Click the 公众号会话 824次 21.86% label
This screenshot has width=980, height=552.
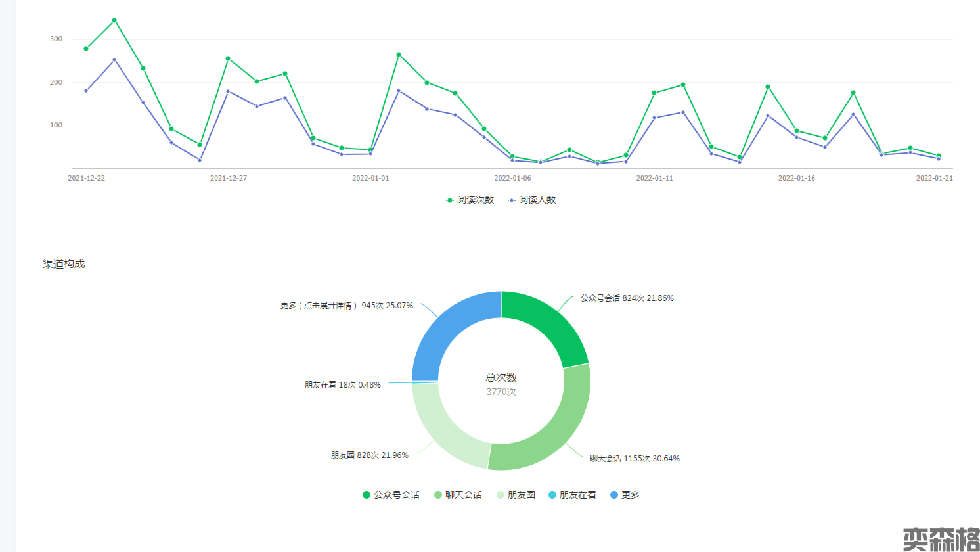tap(627, 298)
